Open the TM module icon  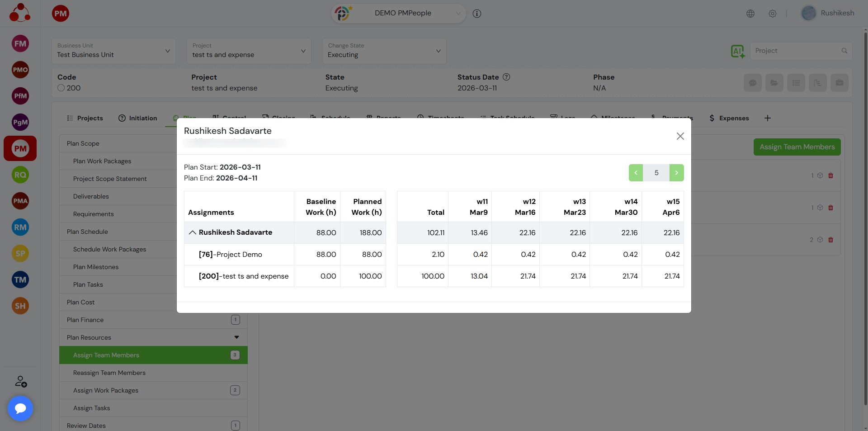tap(20, 279)
